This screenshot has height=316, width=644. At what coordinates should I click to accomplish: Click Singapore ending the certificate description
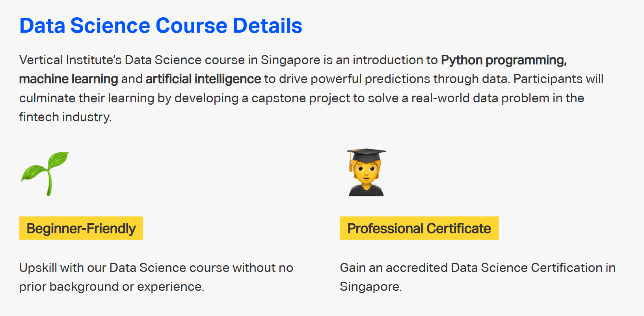370,287
